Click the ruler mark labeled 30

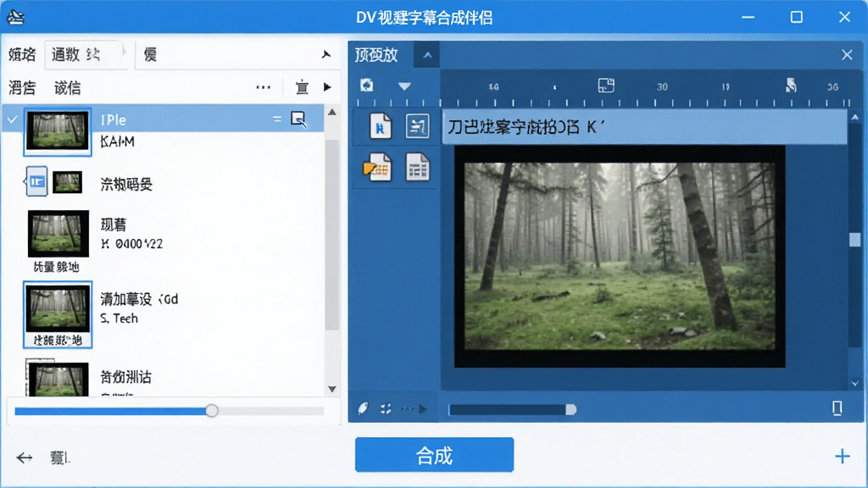tap(662, 87)
